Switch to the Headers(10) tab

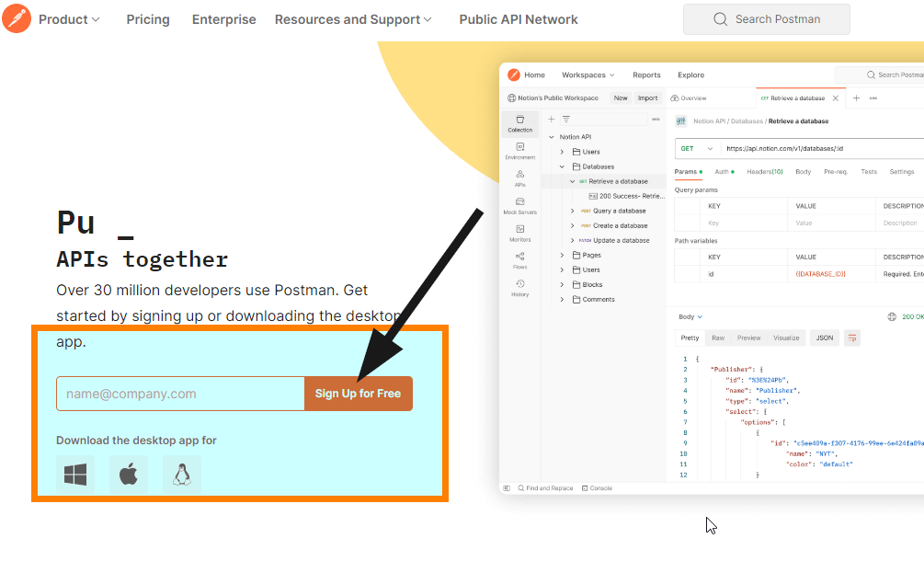(x=765, y=171)
